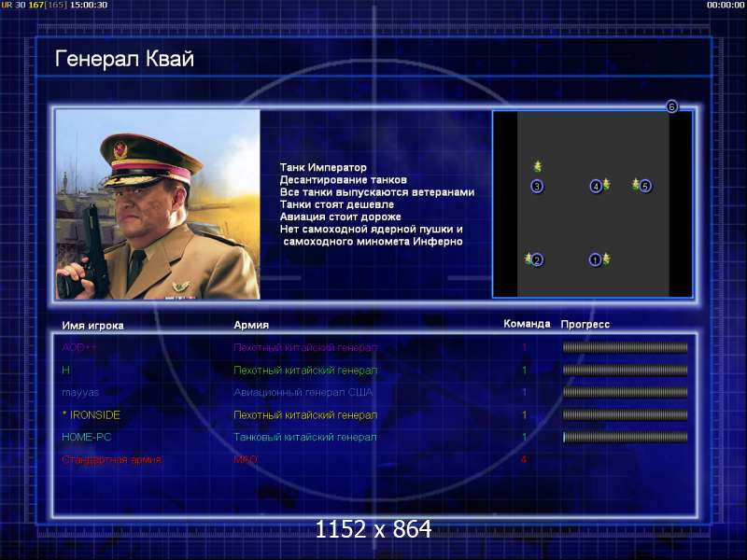
Task: Click start position marker 1 on the map
Action: (595, 260)
